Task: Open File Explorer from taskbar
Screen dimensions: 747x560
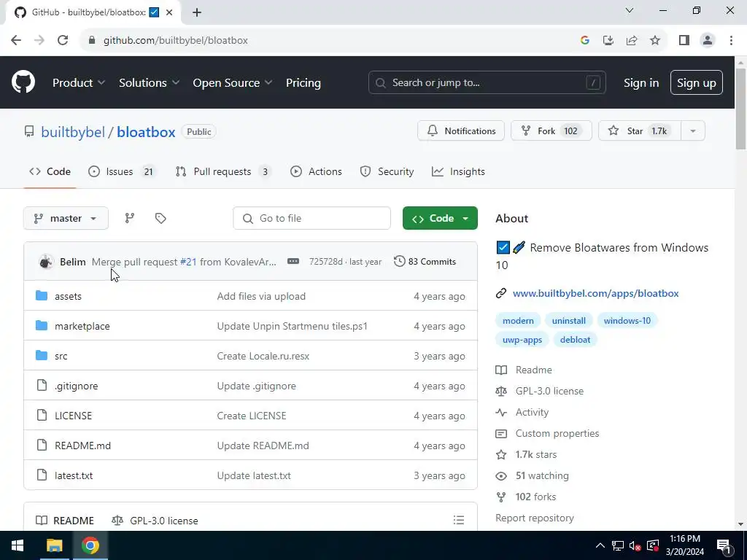Action: [x=54, y=545]
